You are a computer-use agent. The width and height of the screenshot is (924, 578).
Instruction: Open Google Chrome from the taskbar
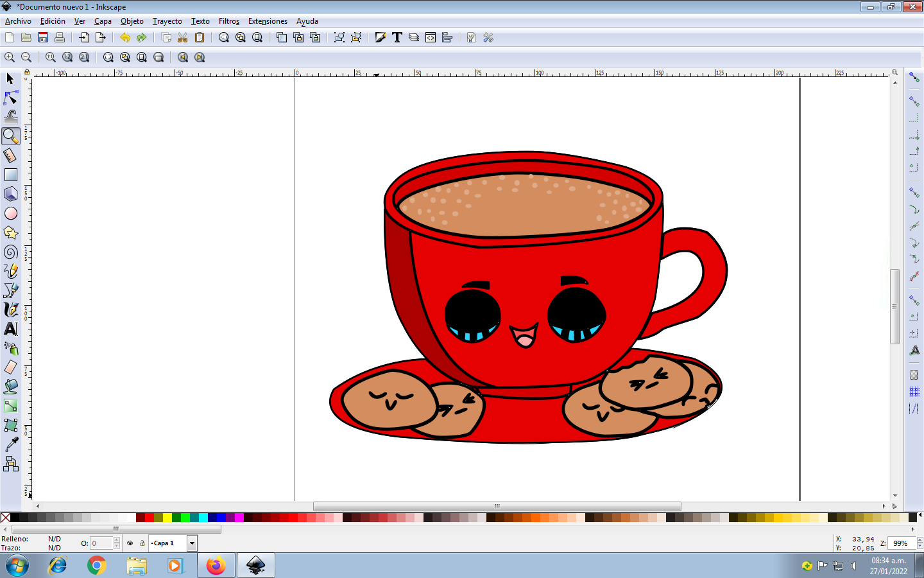97,566
